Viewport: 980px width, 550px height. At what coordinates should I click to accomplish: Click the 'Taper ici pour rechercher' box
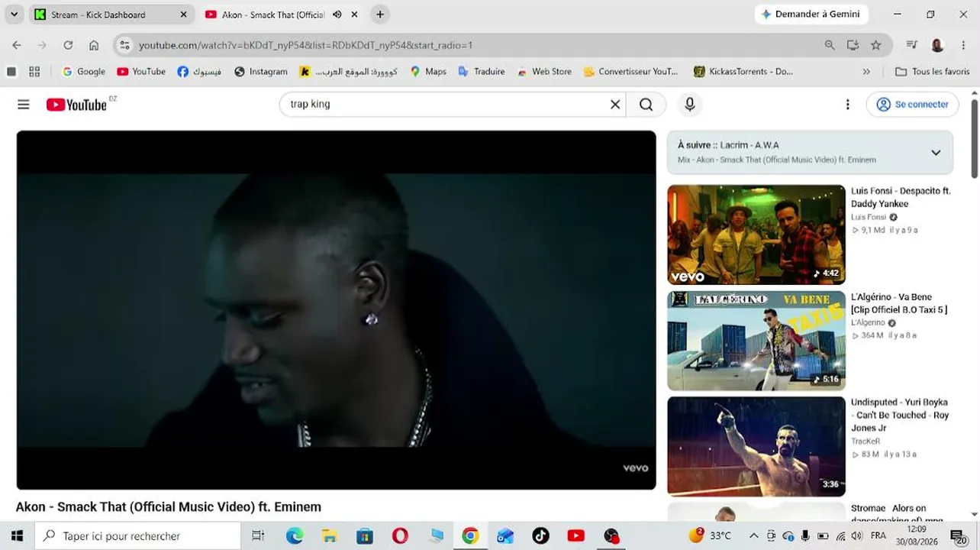(x=138, y=535)
